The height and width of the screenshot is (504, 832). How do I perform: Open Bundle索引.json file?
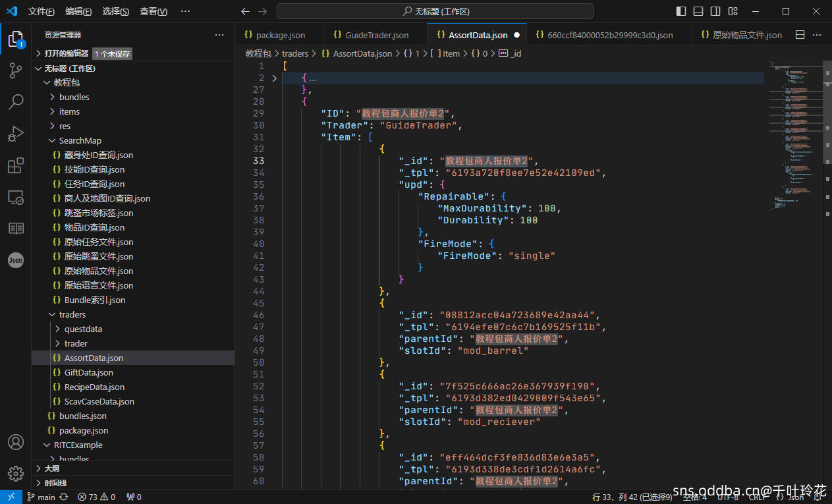click(133, 300)
